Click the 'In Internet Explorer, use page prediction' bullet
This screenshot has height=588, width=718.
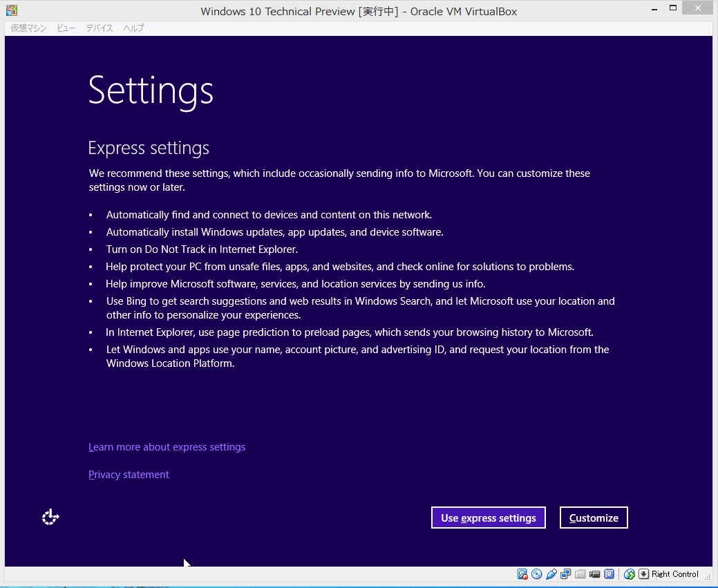[350, 332]
